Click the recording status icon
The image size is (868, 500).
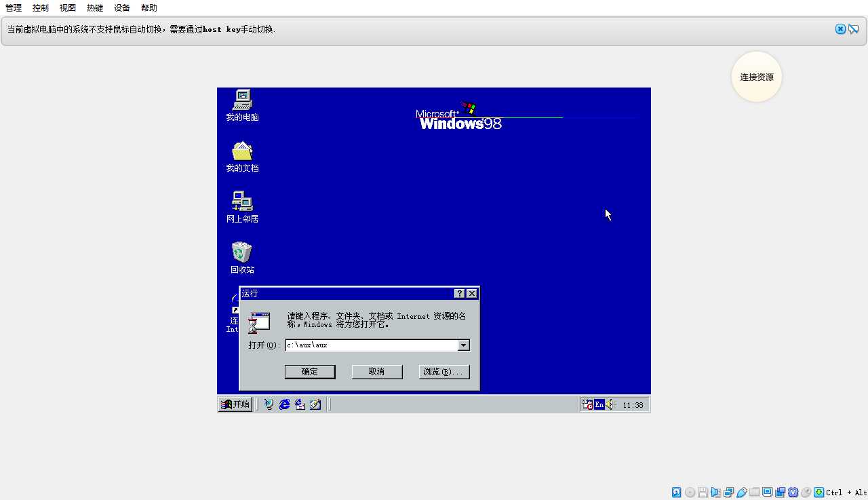tap(781, 493)
